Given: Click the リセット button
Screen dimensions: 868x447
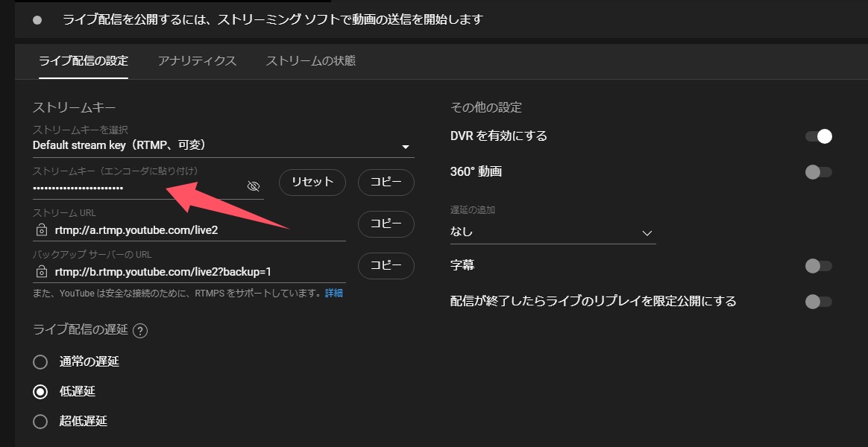Looking at the screenshot, I should click(x=312, y=183).
